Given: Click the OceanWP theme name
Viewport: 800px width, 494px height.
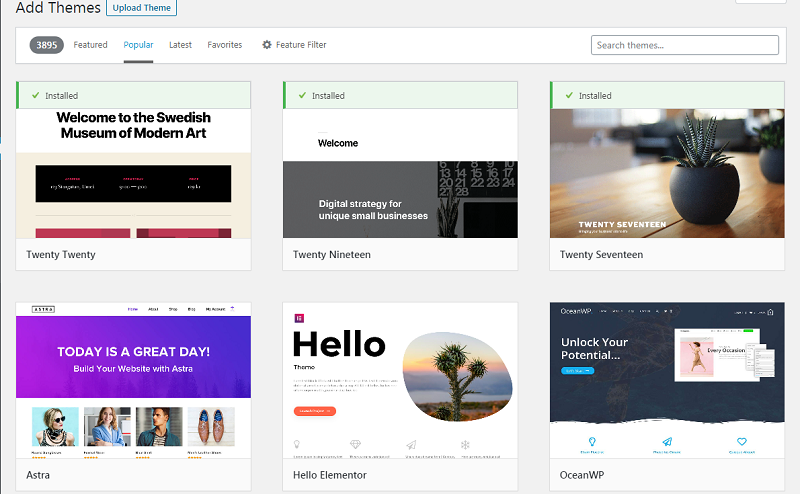Looking at the screenshot, I should 582,475.
